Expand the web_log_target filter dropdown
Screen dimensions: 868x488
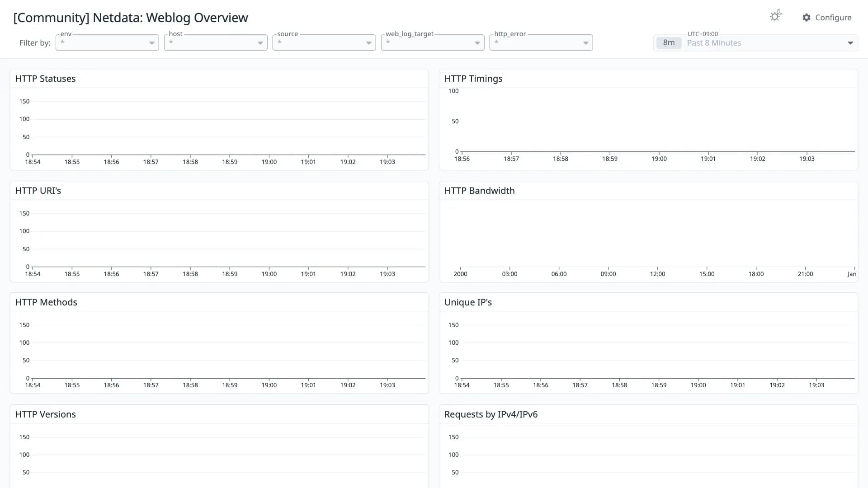click(x=433, y=42)
